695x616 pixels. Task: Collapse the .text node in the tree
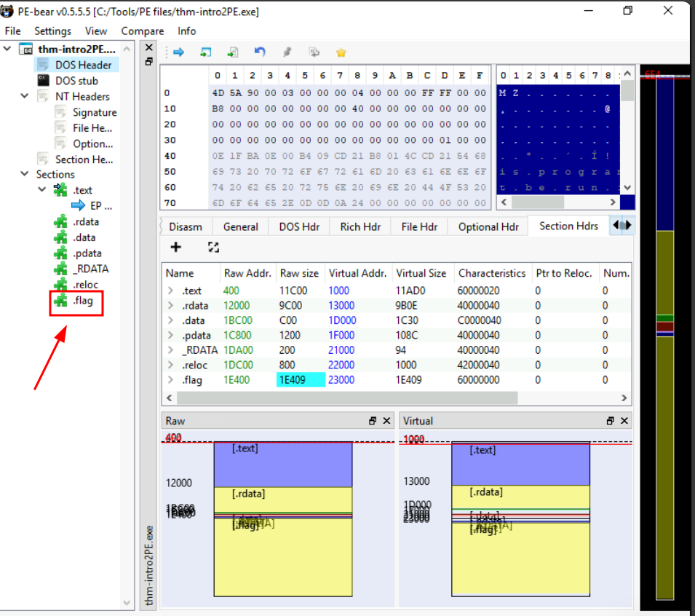point(42,189)
